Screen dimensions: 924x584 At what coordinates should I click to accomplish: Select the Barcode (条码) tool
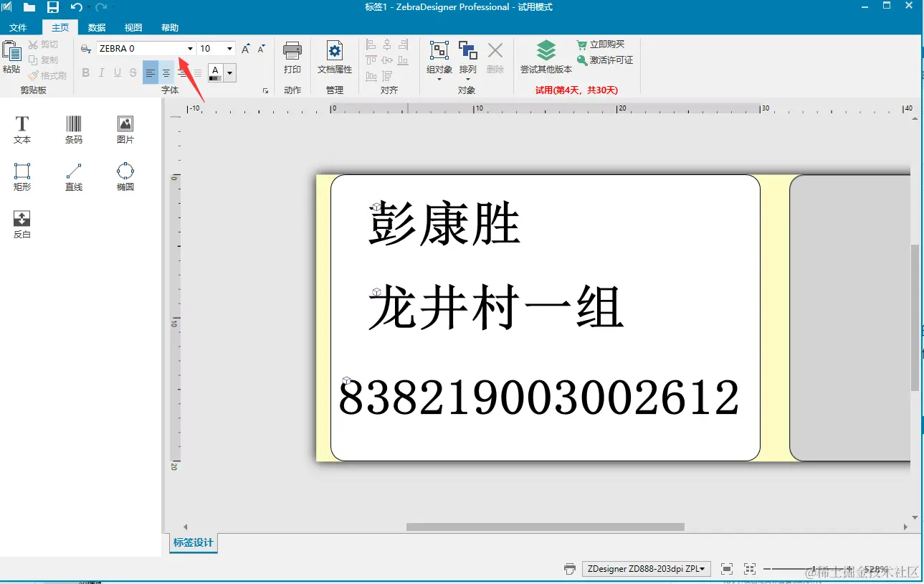click(x=74, y=131)
